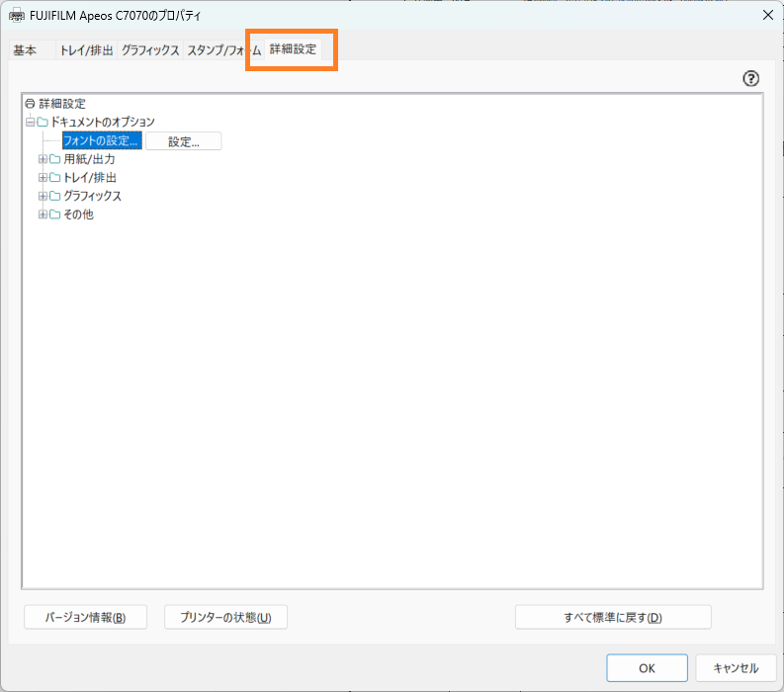
Task: Expand the トレイ/排出 tree node
Action: [x=43, y=178]
